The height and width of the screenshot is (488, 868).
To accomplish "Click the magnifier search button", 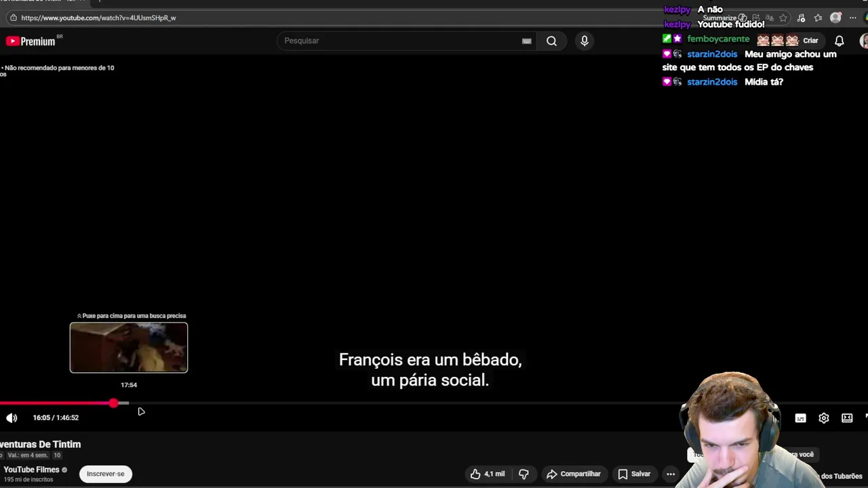I will [551, 41].
